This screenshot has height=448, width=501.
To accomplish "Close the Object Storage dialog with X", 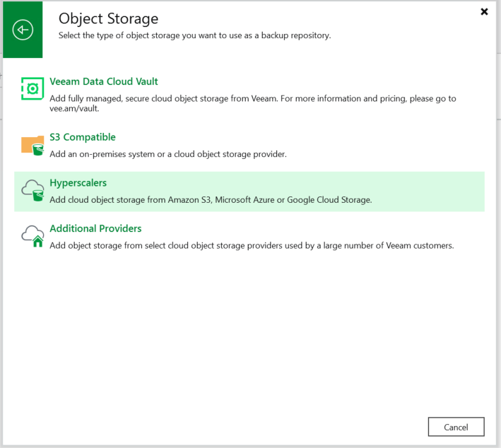I will (x=484, y=12).
